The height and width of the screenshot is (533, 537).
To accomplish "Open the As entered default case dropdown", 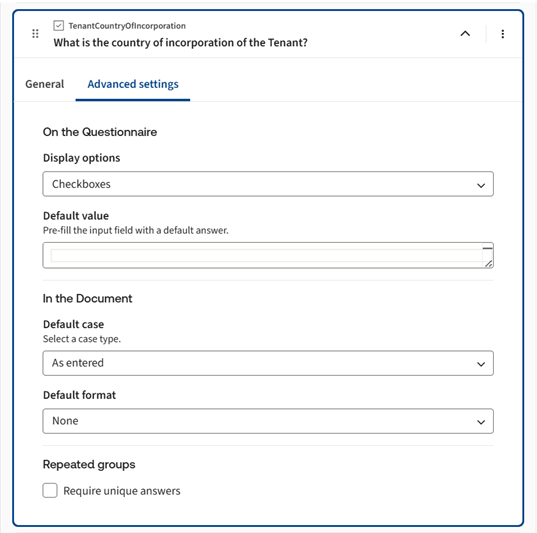I will coord(268,363).
